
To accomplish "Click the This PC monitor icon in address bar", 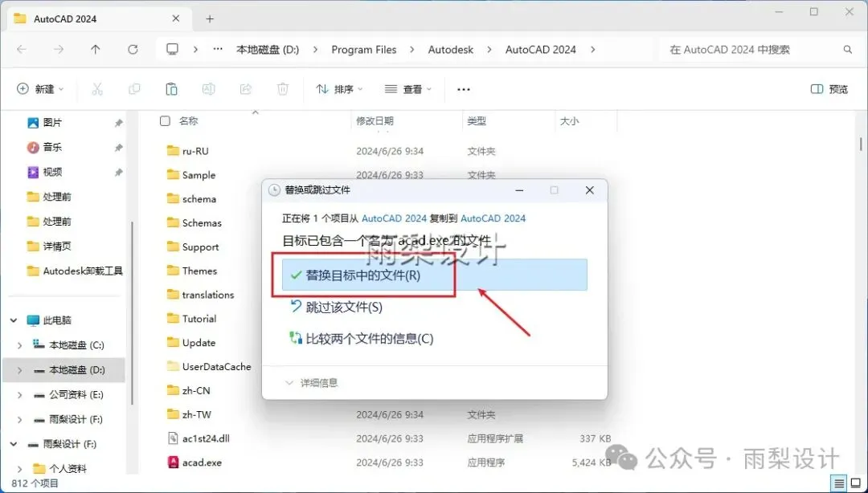I will pos(173,50).
